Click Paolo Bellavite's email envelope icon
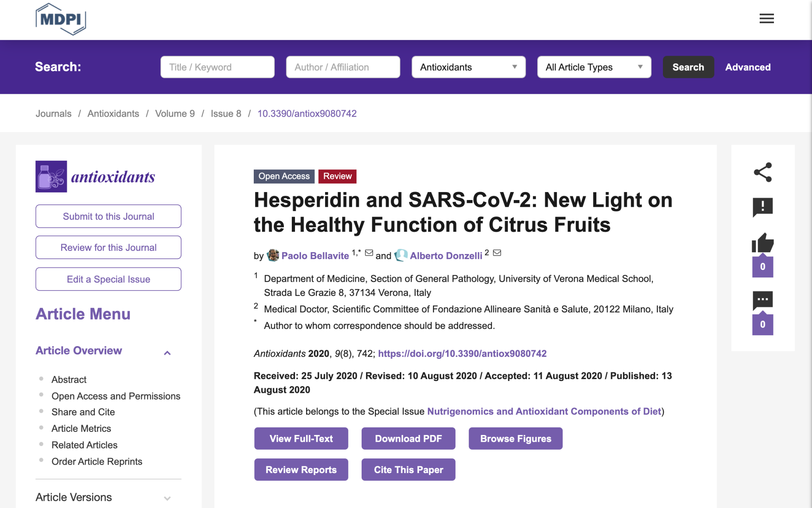This screenshot has width=812, height=508. tap(369, 253)
